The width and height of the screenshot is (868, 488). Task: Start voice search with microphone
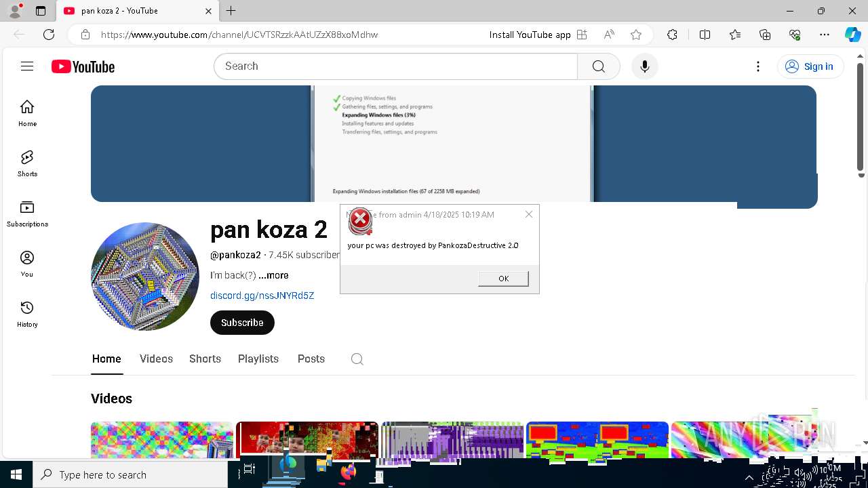coord(644,66)
